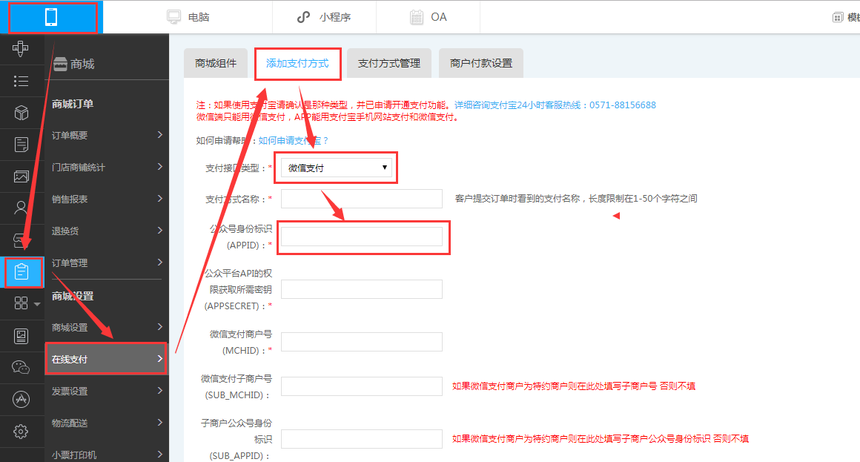This screenshot has width=860, height=462.
Task: Focus the APPSECRET input field
Action: tap(361, 289)
